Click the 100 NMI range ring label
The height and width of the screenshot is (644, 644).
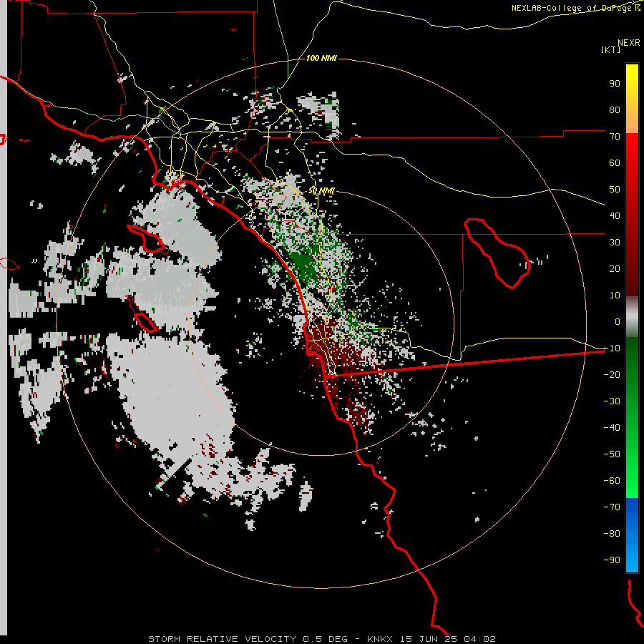pyautogui.click(x=321, y=58)
